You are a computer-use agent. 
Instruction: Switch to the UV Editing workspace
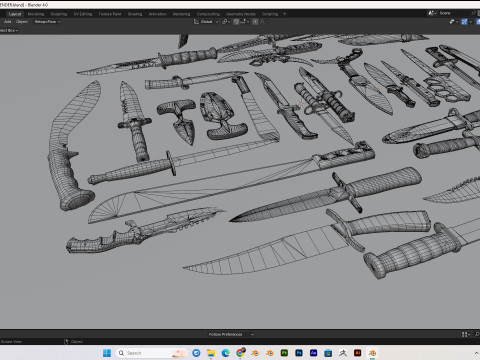tap(83, 14)
